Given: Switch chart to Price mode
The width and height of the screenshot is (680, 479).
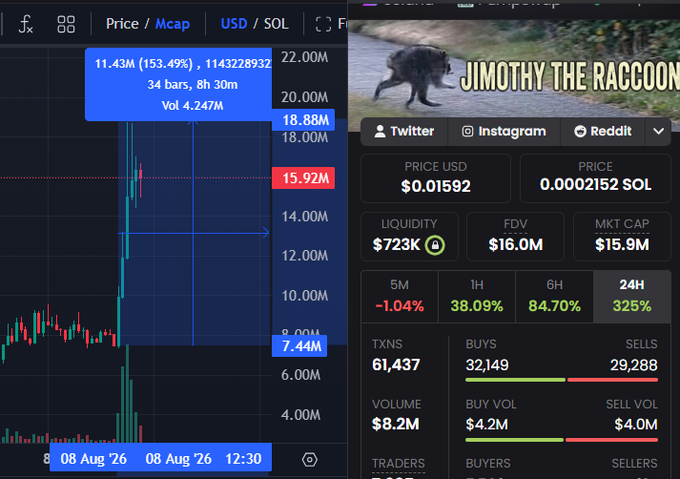Looking at the screenshot, I should pos(122,23).
